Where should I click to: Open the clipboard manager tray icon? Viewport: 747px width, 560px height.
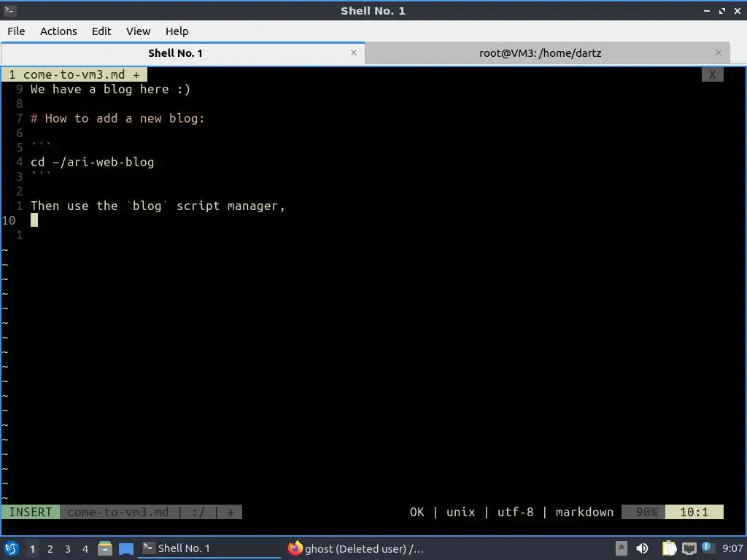(x=669, y=548)
